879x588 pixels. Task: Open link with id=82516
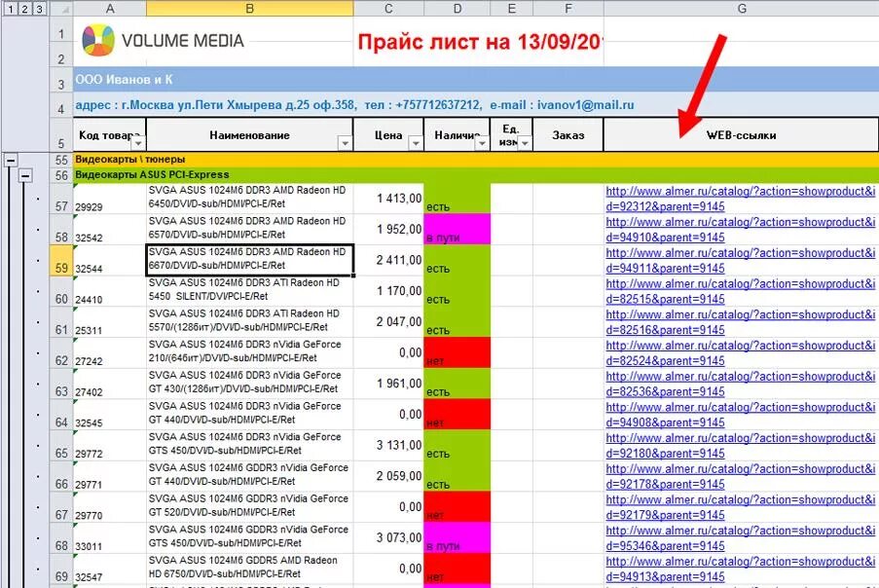740,322
